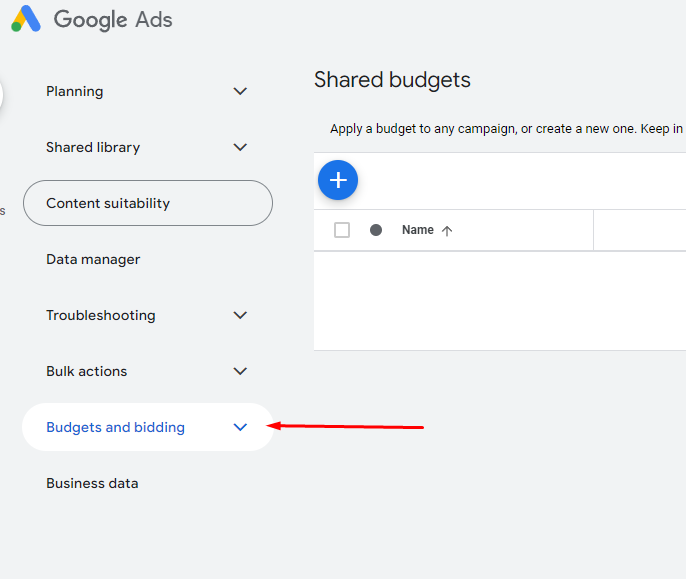Expand the Shared library chevron
The width and height of the screenshot is (686, 579).
tap(240, 147)
